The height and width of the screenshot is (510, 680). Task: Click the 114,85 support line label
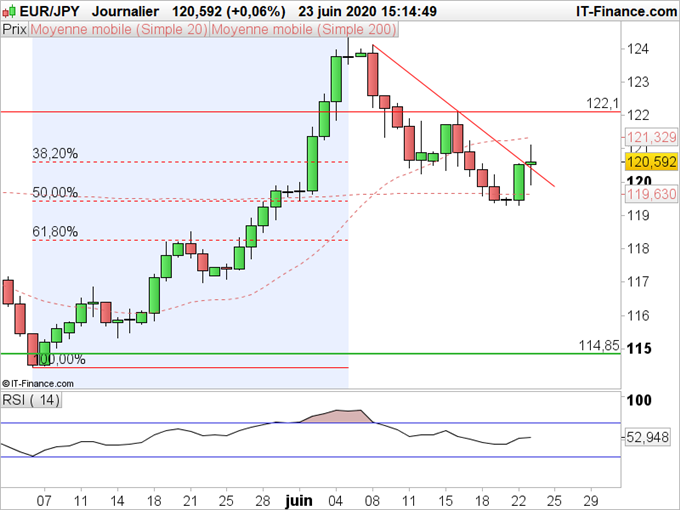point(599,346)
